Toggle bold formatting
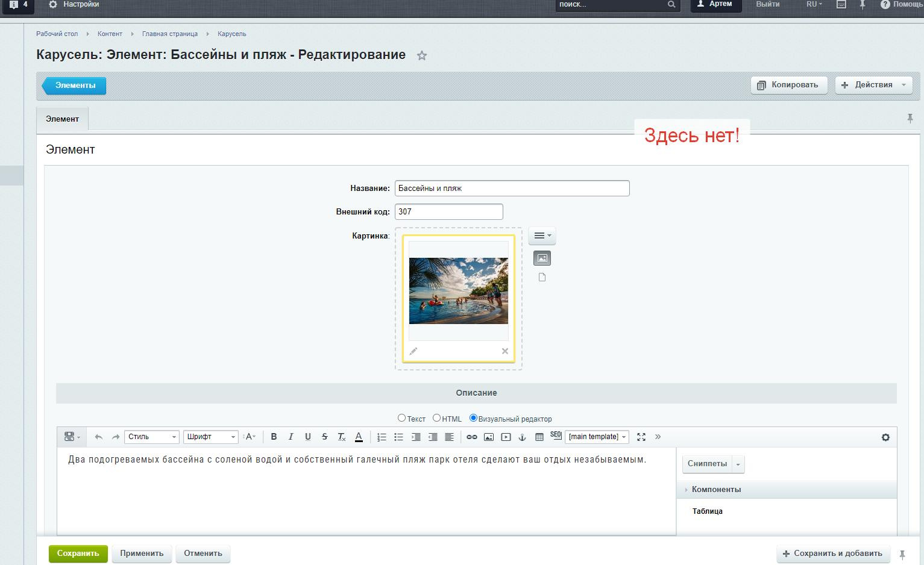Screen dimensions: 924x565 [x=274, y=437]
